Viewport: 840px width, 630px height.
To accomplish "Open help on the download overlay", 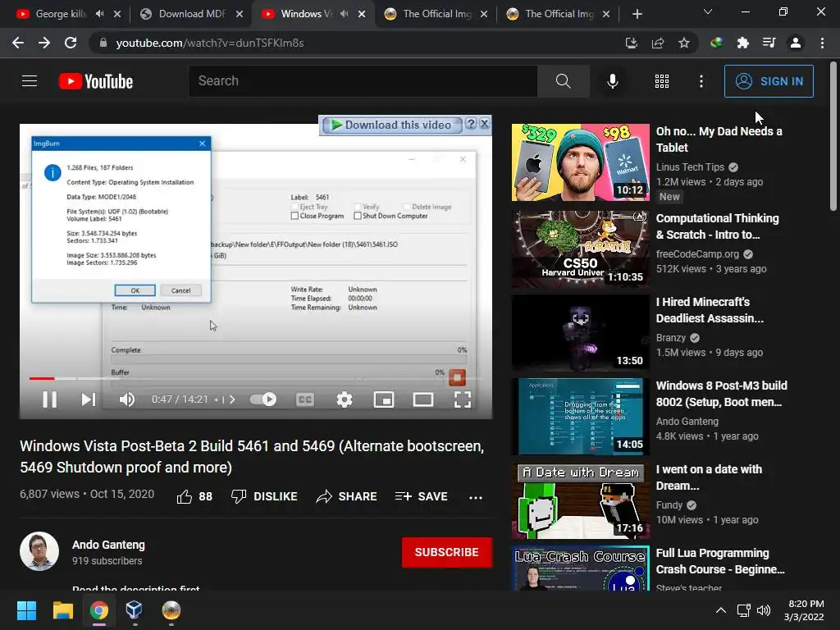I will pyautogui.click(x=471, y=124).
